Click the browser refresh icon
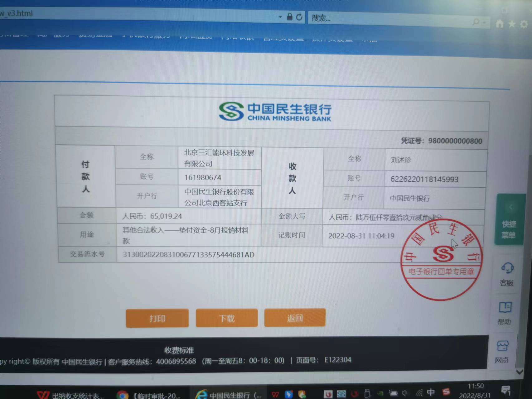 pyautogui.click(x=299, y=17)
